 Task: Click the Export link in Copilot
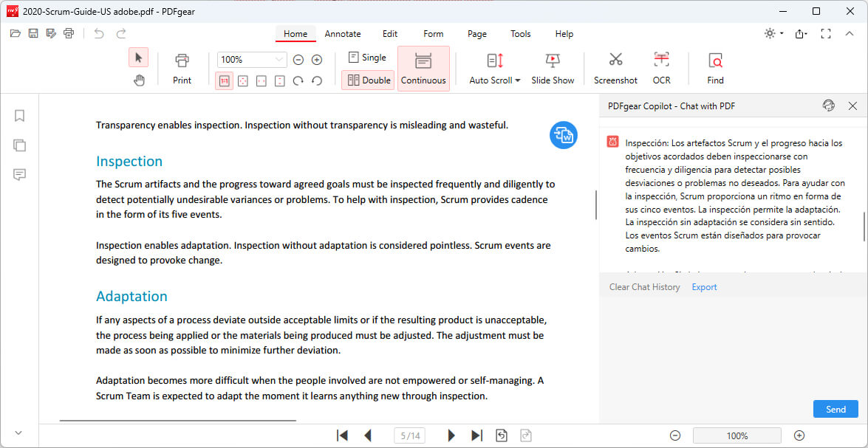704,287
